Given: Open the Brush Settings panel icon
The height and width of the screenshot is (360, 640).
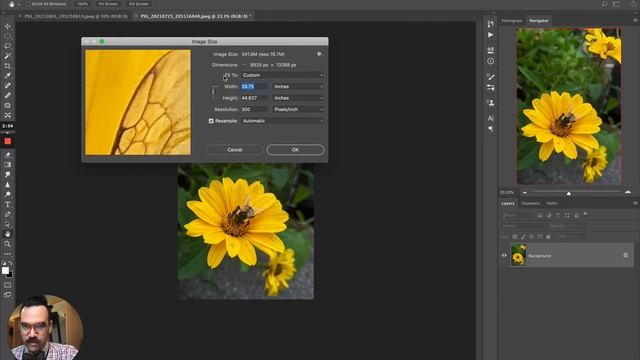Looking at the screenshot, I should click(491, 77).
